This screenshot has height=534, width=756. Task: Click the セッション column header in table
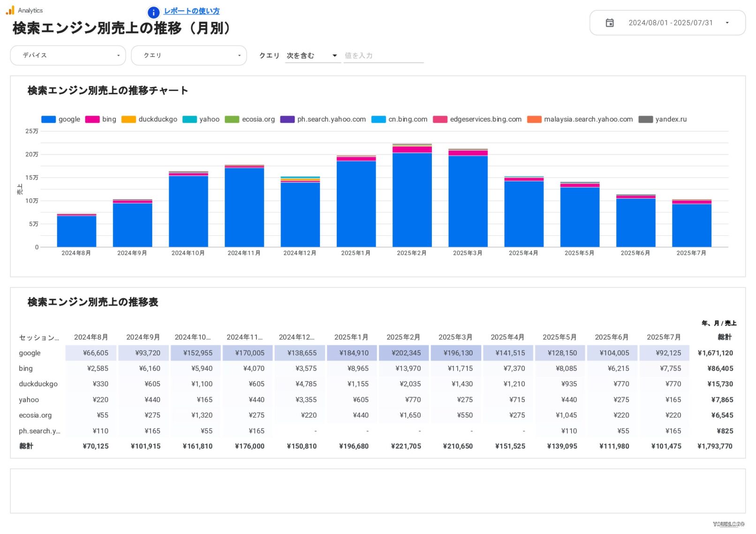point(39,338)
